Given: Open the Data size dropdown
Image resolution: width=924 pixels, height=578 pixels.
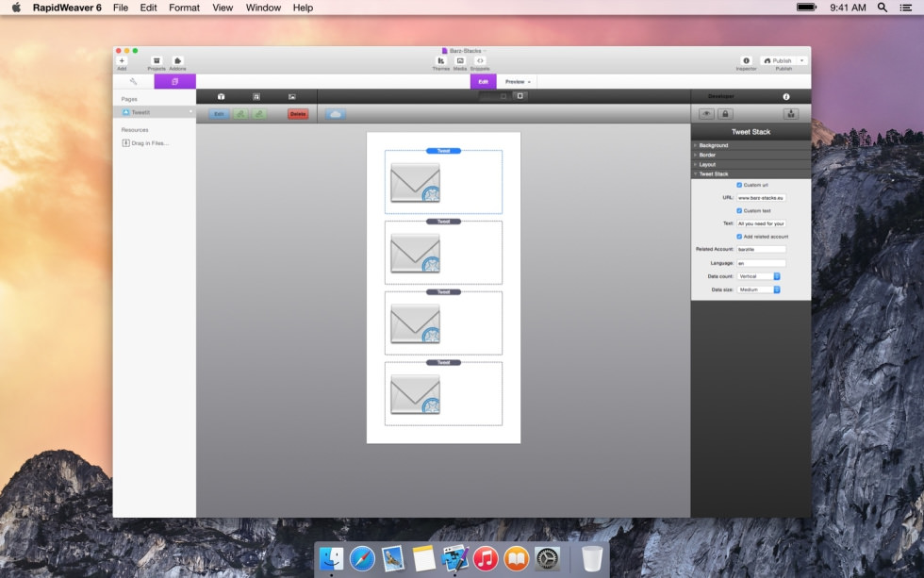Looking at the screenshot, I should pos(758,289).
